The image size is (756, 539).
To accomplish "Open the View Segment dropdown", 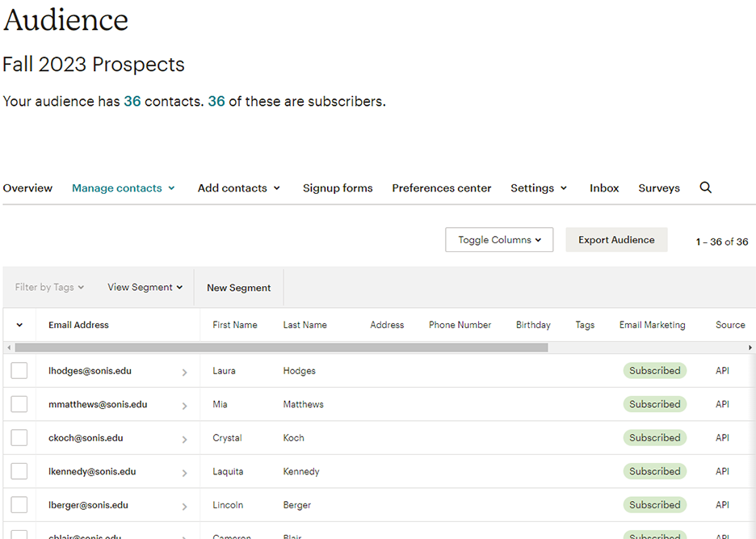I will point(145,287).
